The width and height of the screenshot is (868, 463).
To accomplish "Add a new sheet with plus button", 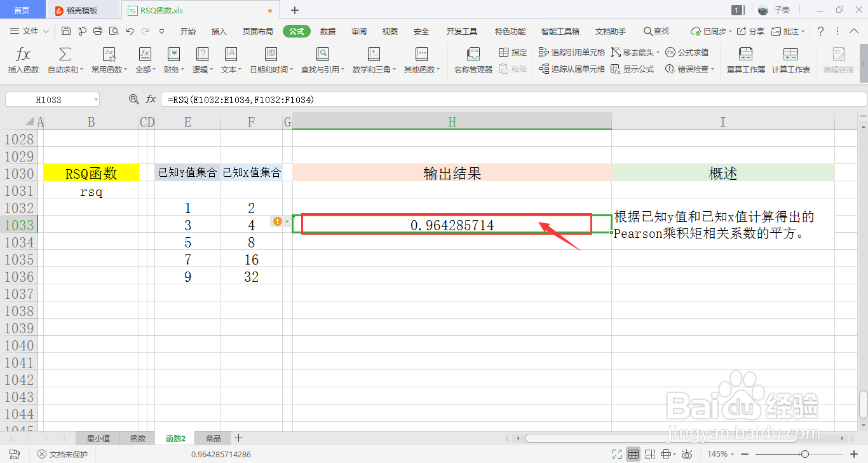I will click(x=239, y=438).
